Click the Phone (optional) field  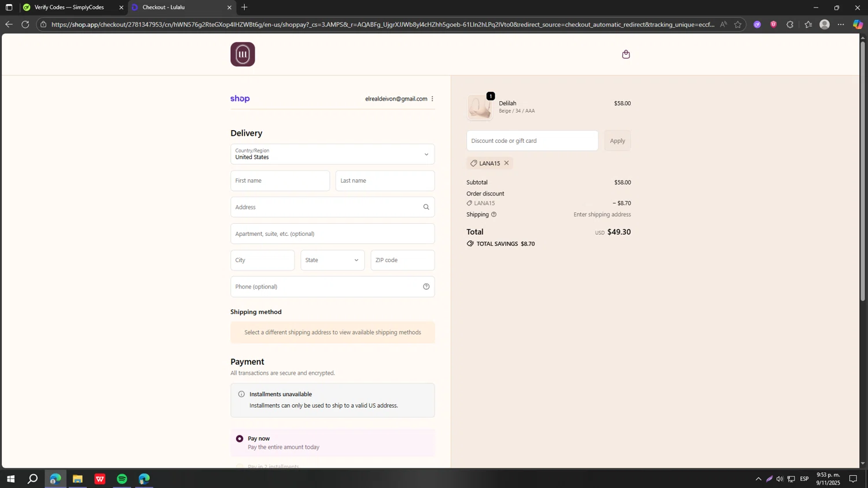(333, 287)
